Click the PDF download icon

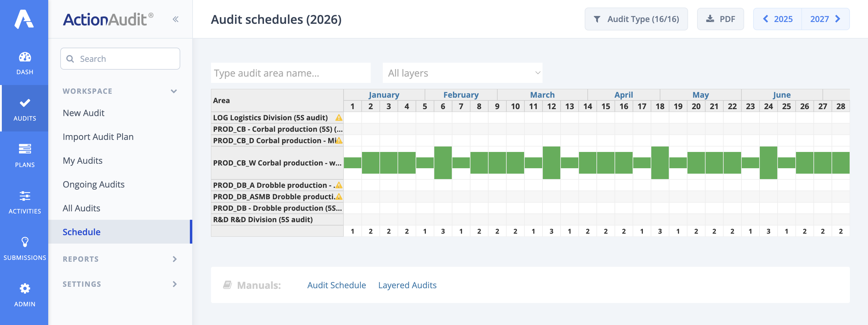tap(710, 19)
